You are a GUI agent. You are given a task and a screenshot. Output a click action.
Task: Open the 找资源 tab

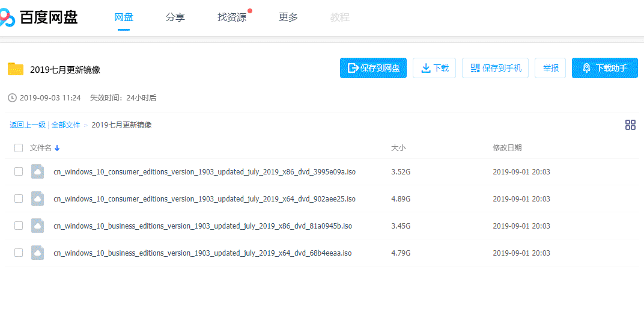click(x=232, y=17)
